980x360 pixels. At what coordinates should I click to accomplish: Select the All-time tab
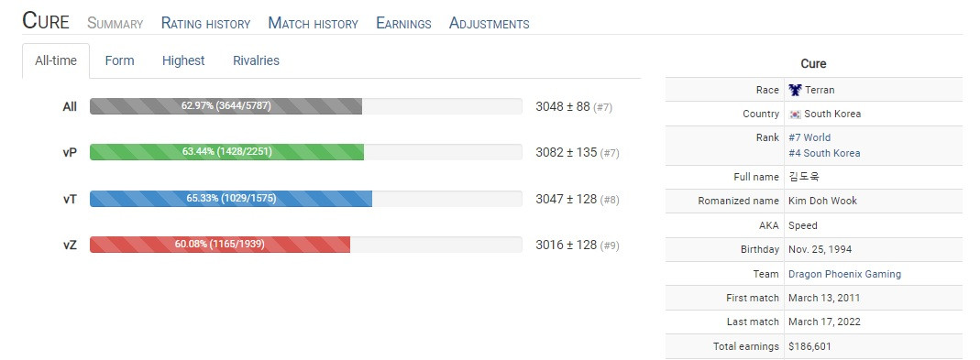coord(56,60)
